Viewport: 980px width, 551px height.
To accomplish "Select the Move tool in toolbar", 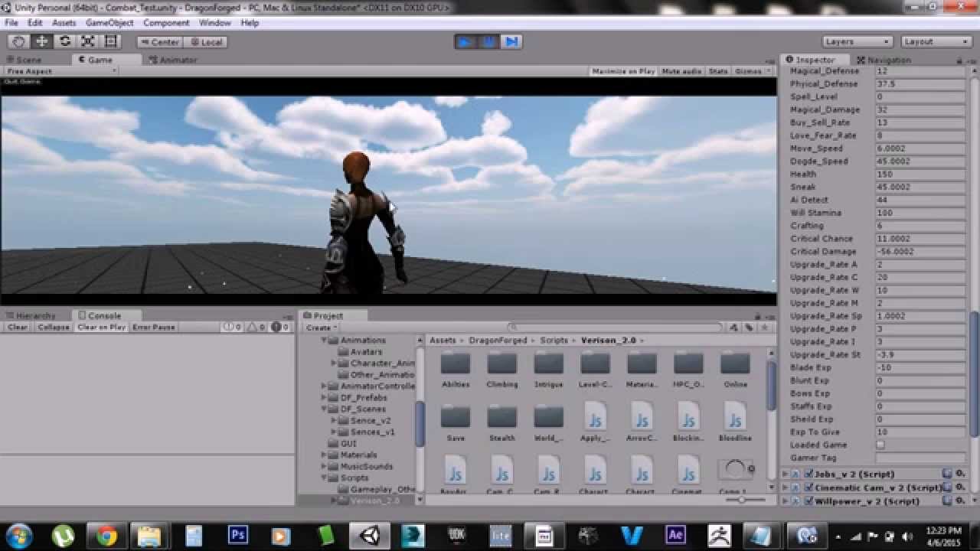I will tap(41, 41).
